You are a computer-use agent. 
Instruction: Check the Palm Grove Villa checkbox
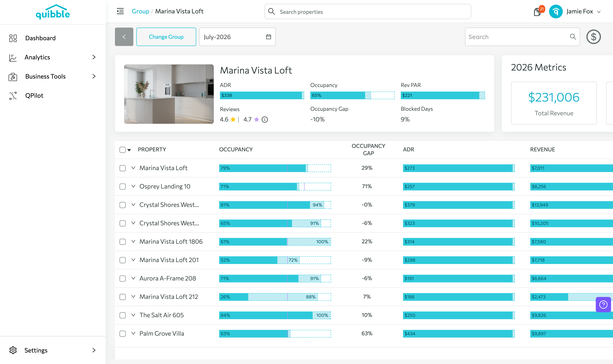pyautogui.click(x=123, y=334)
